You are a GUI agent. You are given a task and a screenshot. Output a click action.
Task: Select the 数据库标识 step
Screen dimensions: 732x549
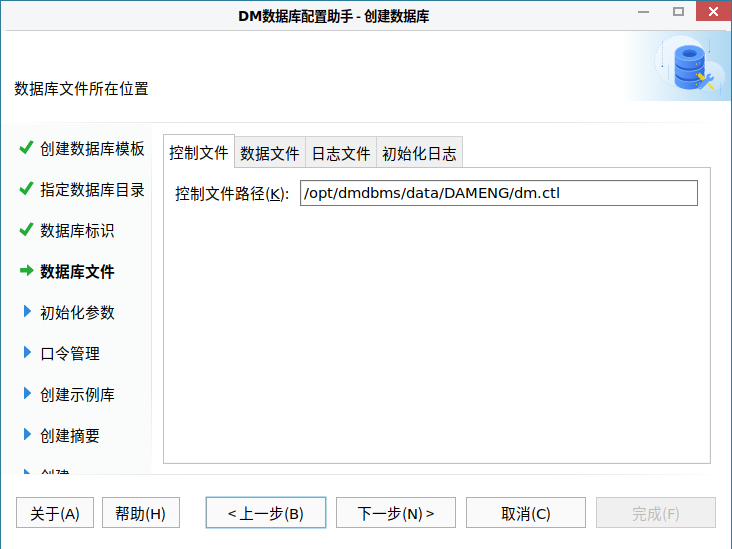pos(77,231)
